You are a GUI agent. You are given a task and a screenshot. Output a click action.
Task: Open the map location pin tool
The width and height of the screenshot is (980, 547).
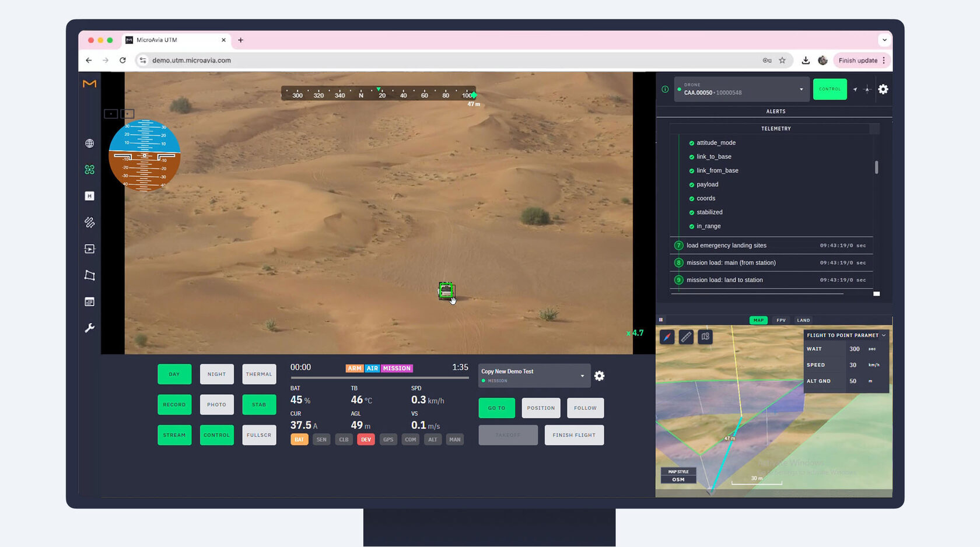705,337
